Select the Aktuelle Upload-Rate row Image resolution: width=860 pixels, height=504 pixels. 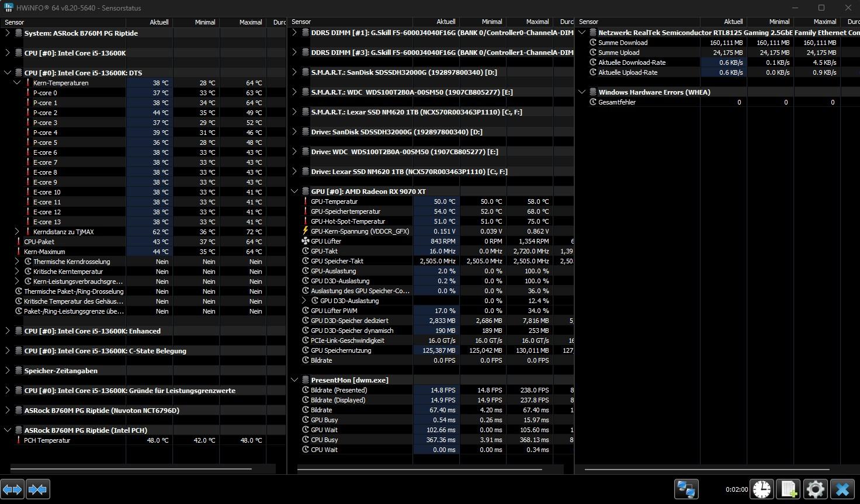718,72
